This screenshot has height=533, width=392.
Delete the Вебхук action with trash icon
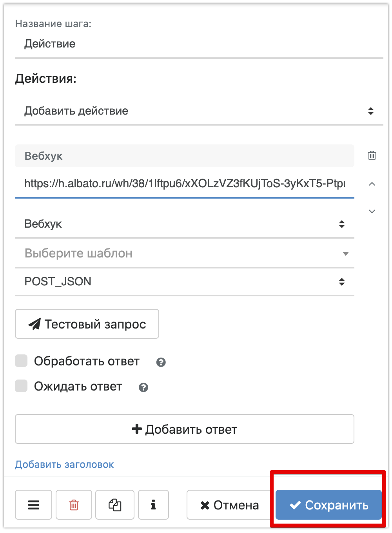[x=372, y=156]
